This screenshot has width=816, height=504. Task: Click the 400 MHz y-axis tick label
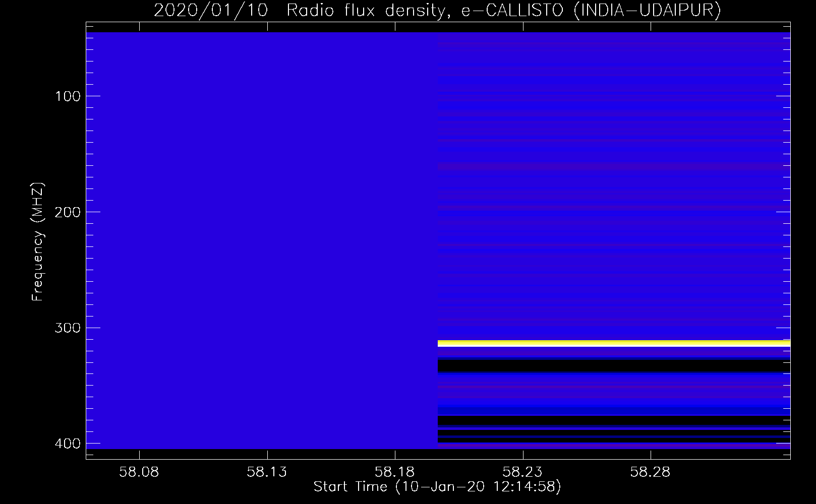pos(68,444)
